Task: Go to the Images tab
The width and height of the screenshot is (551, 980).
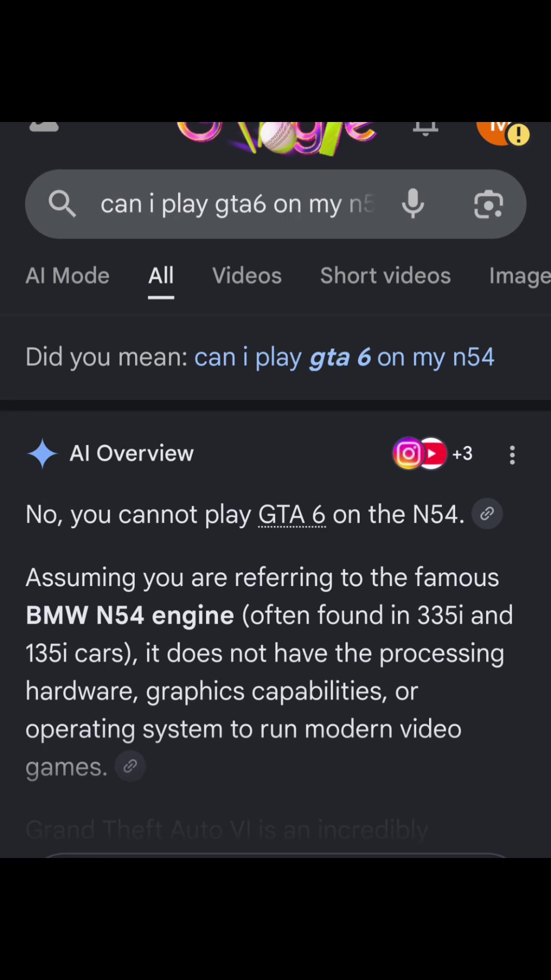Action: [x=520, y=276]
